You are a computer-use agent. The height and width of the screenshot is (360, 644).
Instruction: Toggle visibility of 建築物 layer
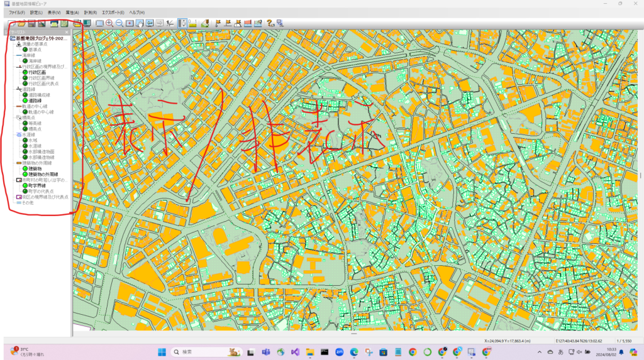click(25, 168)
